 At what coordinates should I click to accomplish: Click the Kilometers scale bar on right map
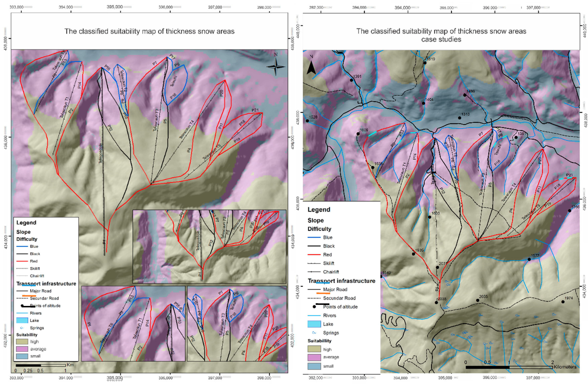(x=509, y=367)
